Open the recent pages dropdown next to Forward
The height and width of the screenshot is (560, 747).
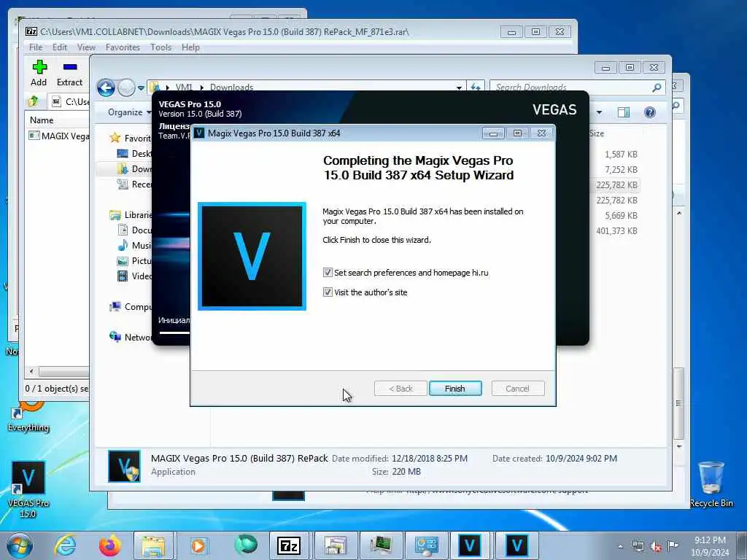click(141, 88)
